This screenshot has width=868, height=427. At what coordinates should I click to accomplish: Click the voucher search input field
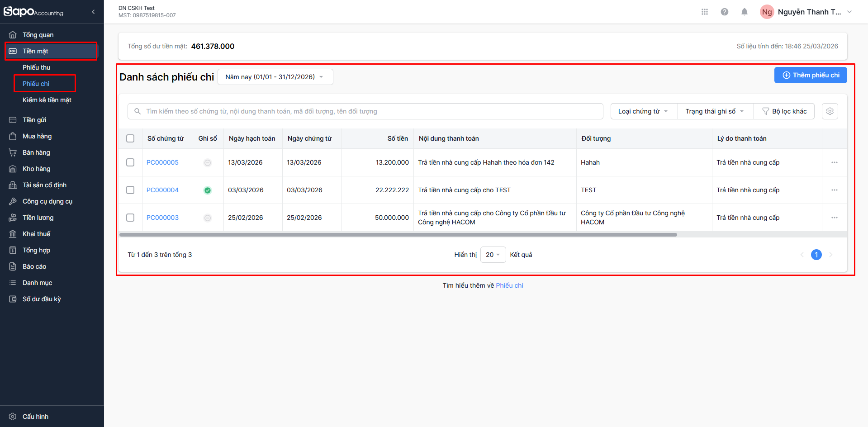[365, 111]
